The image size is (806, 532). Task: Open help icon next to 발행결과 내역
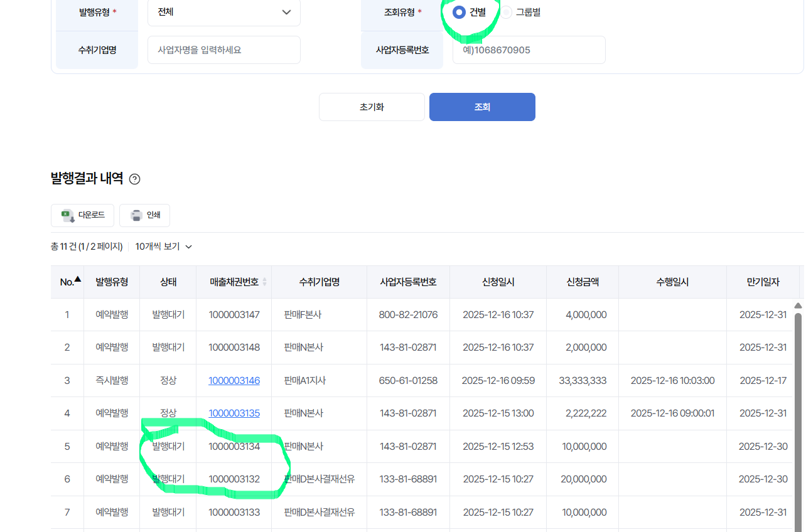click(x=134, y=179)
